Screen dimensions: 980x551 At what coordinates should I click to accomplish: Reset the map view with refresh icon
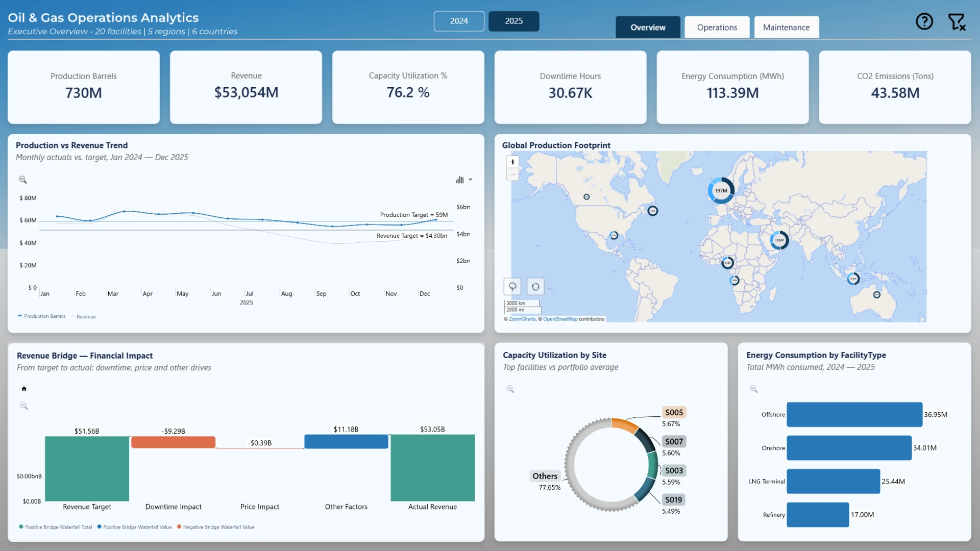point(535,286)
